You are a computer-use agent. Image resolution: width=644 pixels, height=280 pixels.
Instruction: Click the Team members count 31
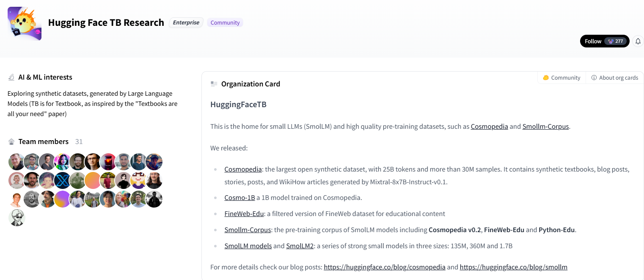pyautogui.click(x=79, y=141)
